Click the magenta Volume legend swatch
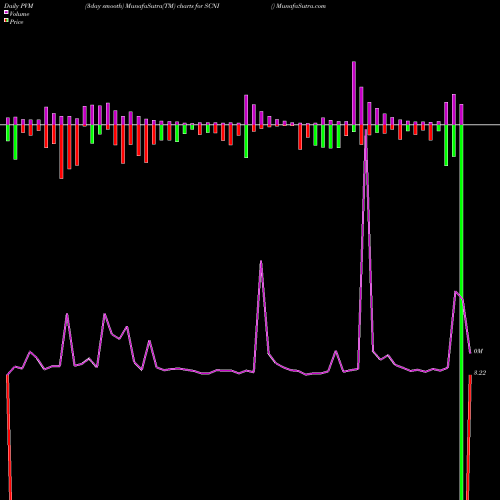The height and width of the screenshot is (500, 500). pos(6,12)
